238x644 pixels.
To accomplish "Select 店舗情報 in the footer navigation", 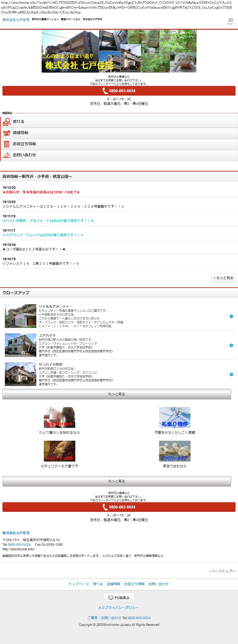I will (113, 584).
